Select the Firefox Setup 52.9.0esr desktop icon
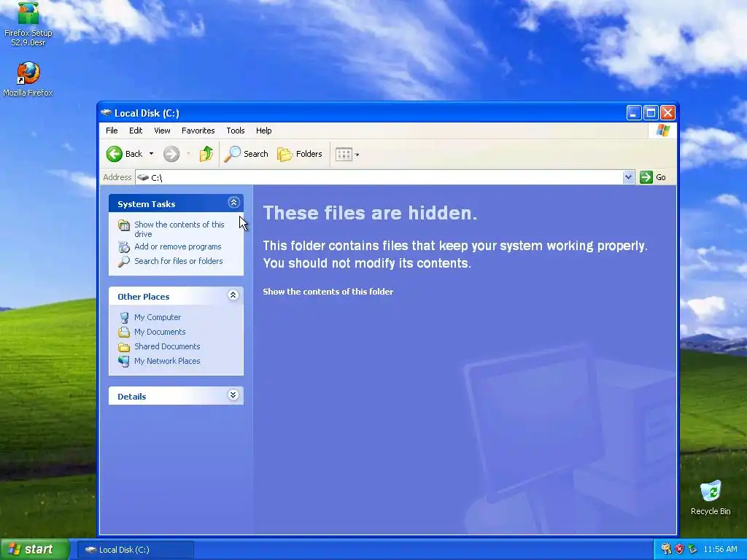Screen dimensions: 747x560 tap(28, 24)
